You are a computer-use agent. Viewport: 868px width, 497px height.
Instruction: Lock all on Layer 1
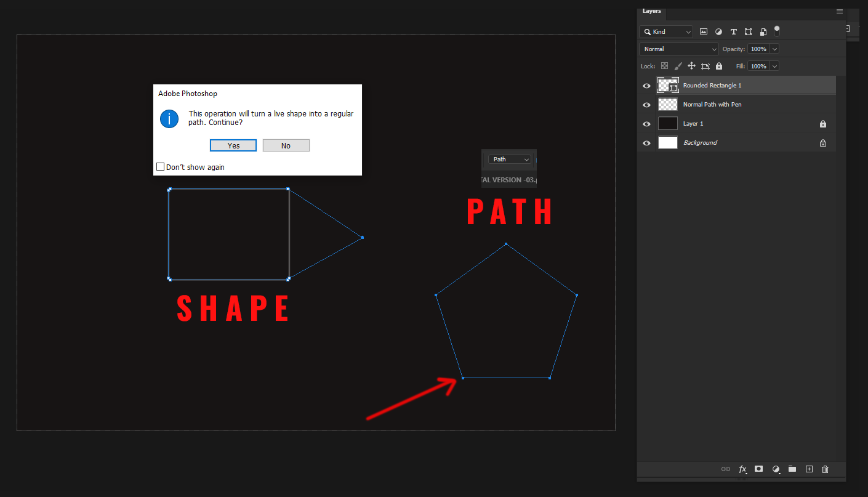822,123
